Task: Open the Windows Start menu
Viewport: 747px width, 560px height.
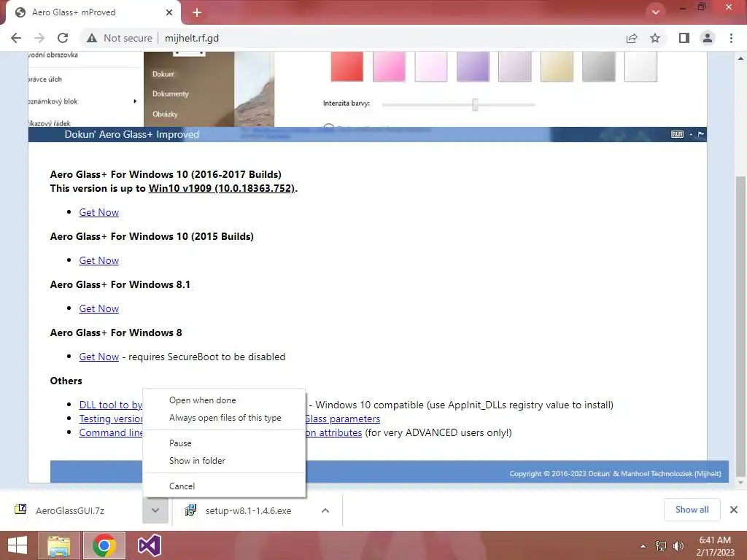Action: click(18, 545)
